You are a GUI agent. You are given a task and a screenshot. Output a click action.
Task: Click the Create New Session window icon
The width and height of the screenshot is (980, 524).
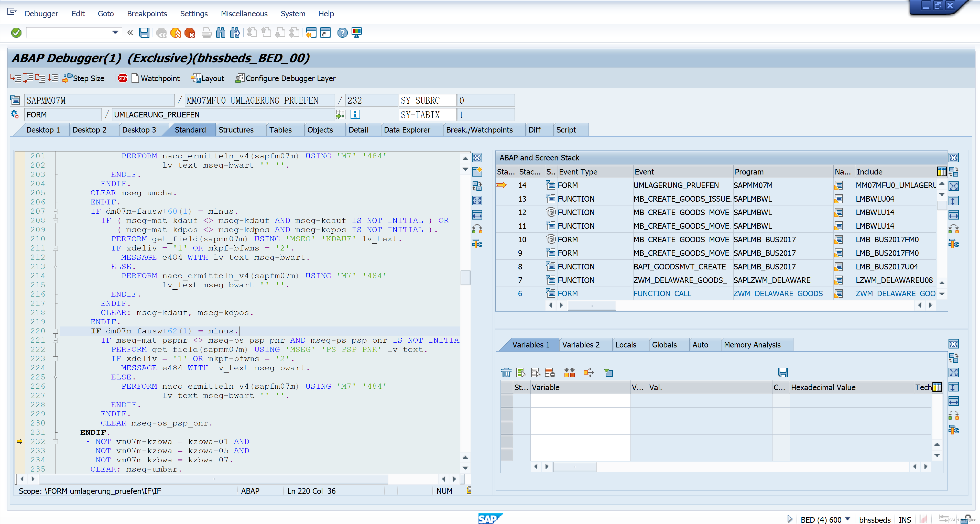point(311,33)
